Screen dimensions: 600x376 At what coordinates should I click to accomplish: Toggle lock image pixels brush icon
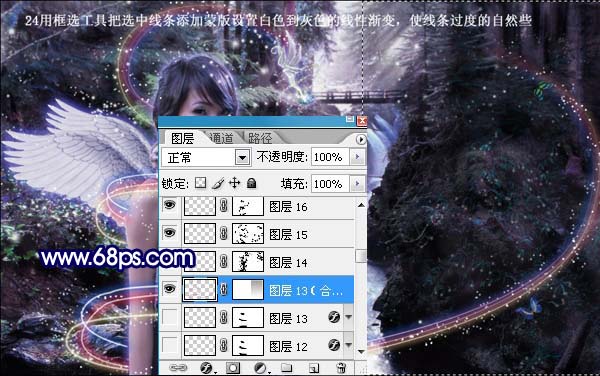tap(218, 183)
